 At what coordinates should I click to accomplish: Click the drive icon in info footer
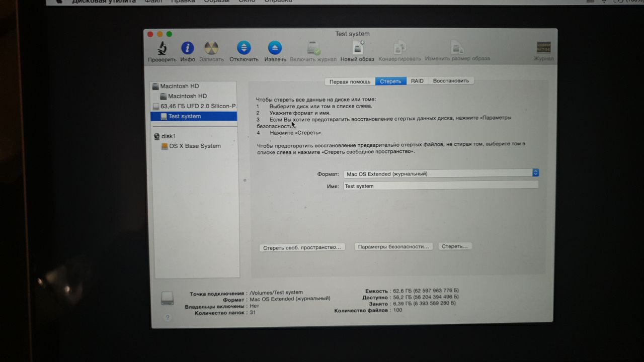pyautogui.click(x=168, y=298)
